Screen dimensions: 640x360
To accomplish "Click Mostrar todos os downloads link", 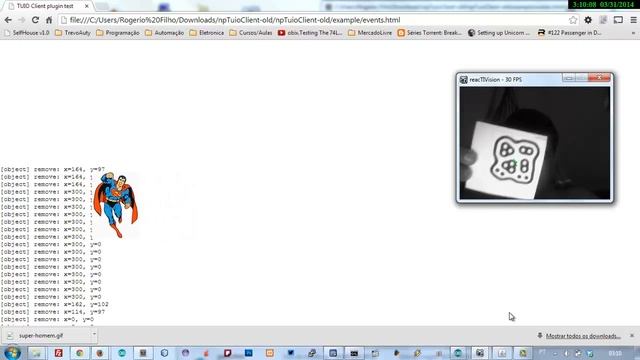I will pyautogui.click(x=583, y=336).
